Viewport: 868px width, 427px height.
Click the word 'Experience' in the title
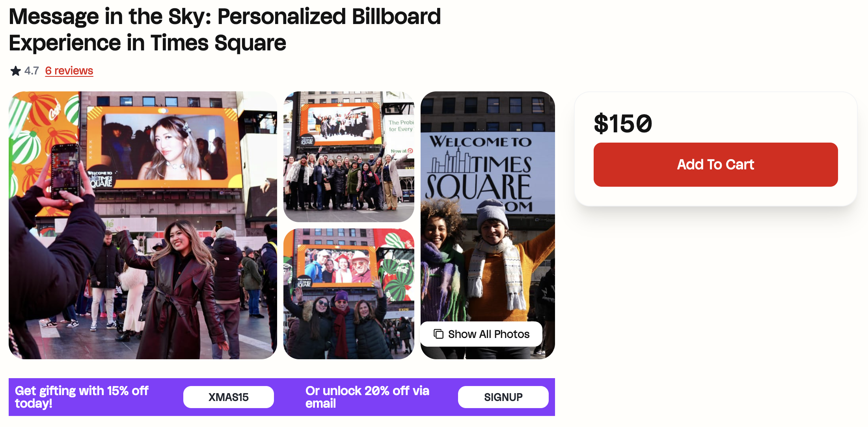click(x=65, y=43)
